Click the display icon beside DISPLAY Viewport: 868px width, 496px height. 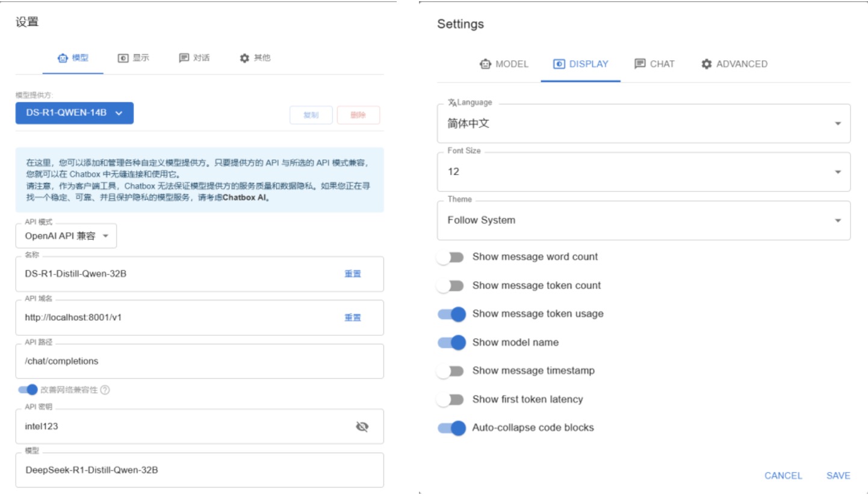click(x=559, y=64)
